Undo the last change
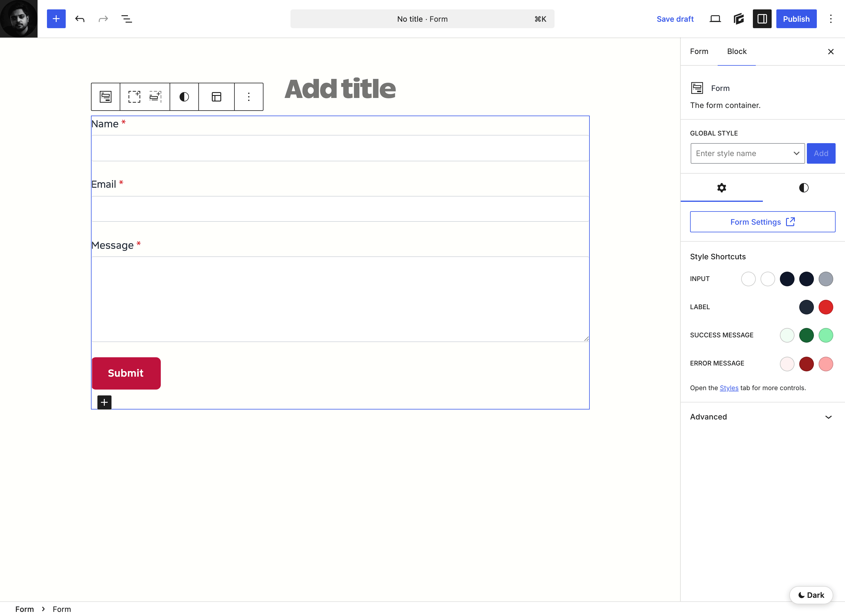This screenshot has width=845, height=616. tap(80, 19)
